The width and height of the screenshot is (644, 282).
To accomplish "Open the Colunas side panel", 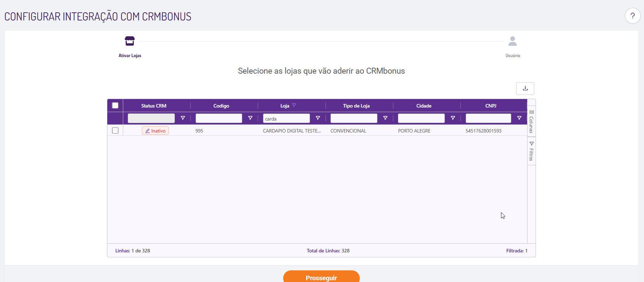I will pos(531,121).
